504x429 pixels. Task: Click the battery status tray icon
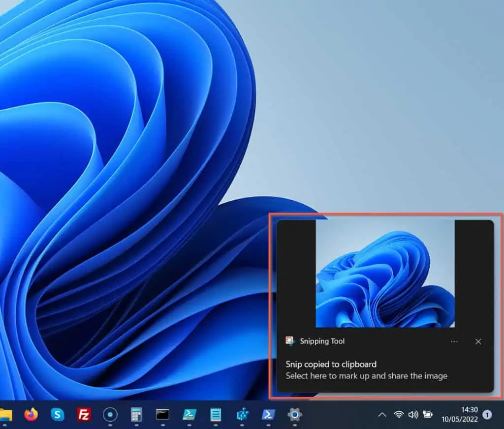point(428,415)
